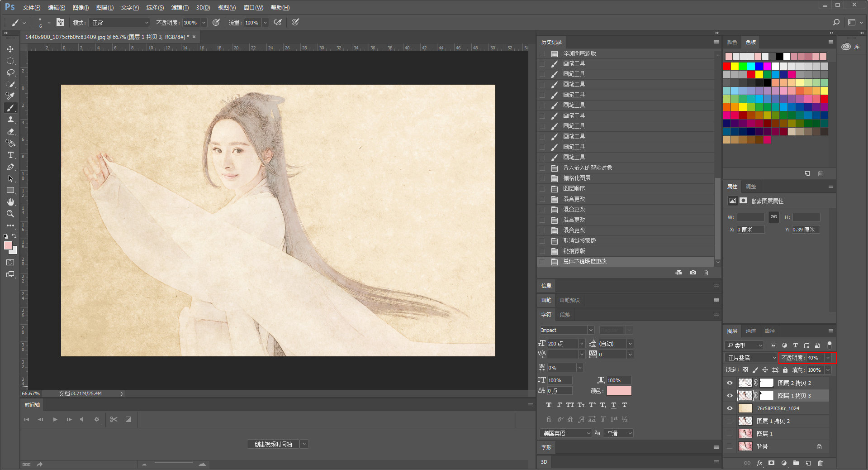Hide the 图层 2 拷贝 2 layer
Screen dimensions: 868x470
point(730,383)
